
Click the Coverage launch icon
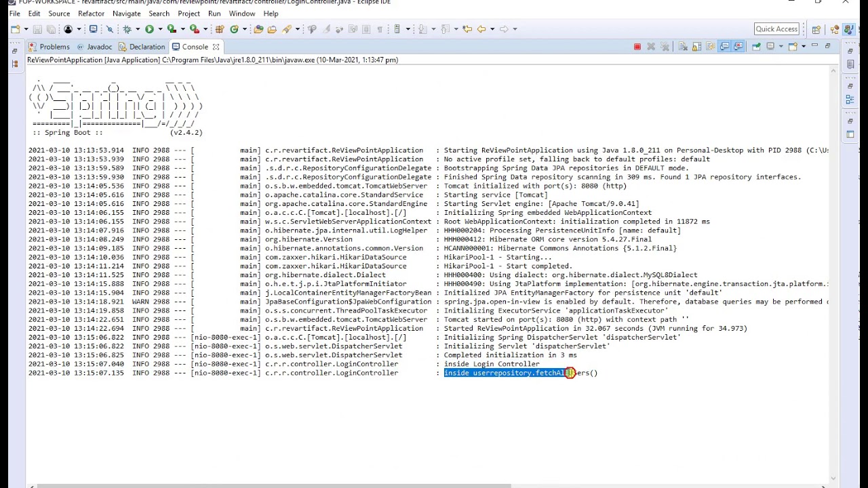tap(172, 29)
